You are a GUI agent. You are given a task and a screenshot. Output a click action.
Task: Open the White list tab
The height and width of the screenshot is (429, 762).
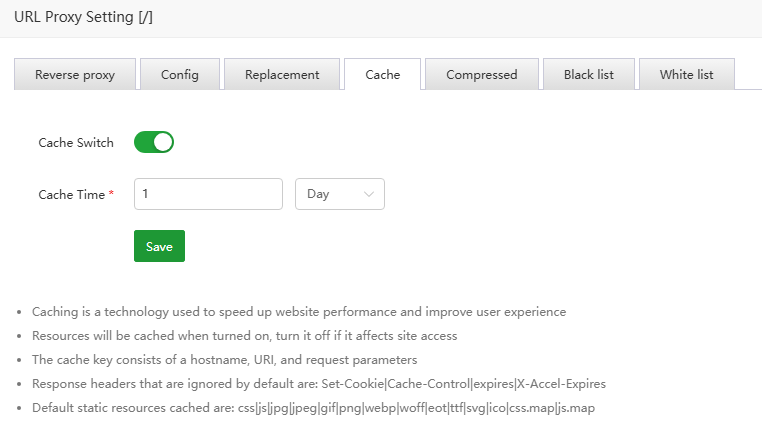tap(687, 75)
